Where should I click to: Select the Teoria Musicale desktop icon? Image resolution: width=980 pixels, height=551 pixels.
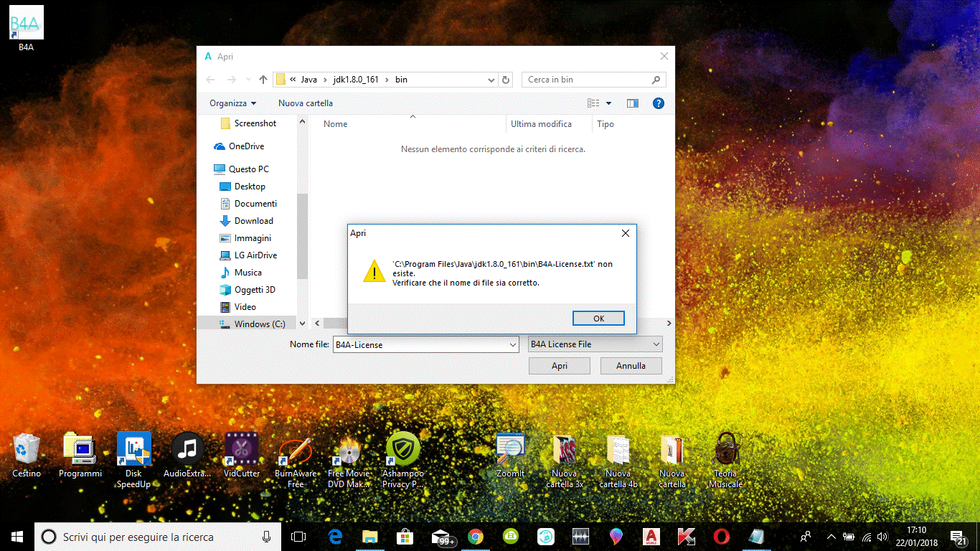pyautogui.click(x=725, y=459)
